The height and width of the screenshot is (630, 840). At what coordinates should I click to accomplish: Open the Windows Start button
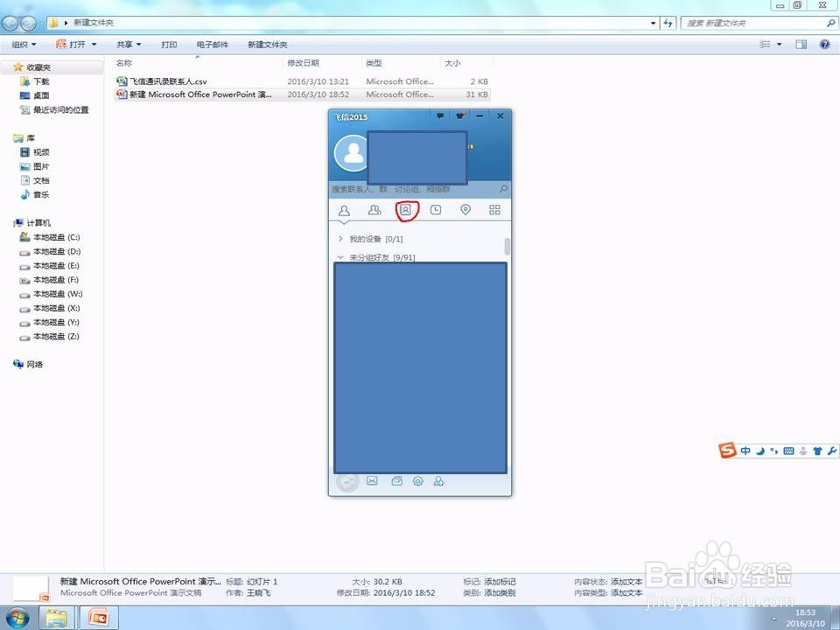(x=17, y=619)
